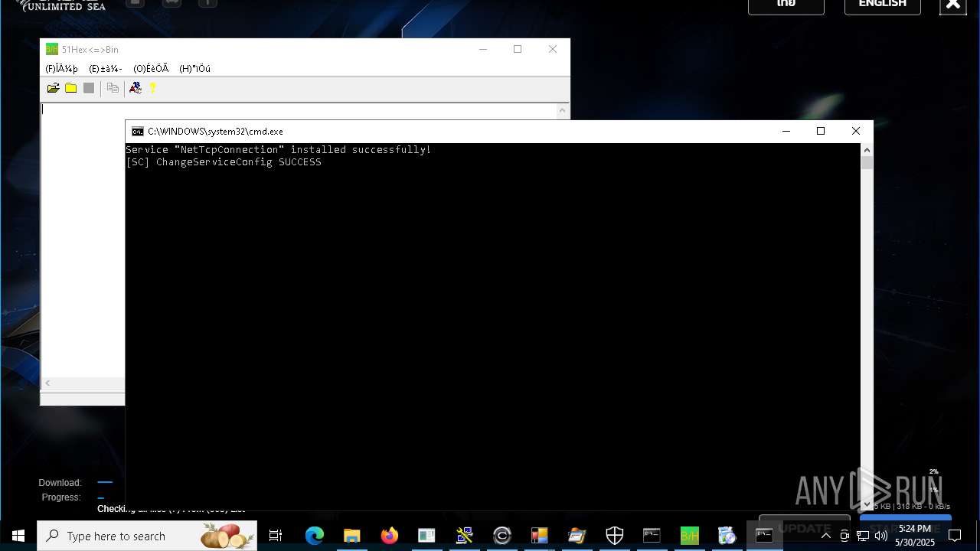Click the active cmd.exe taskbar icon
Viewport: 980px width, 551px height.
pyautogui.click(x=764, y=536)
